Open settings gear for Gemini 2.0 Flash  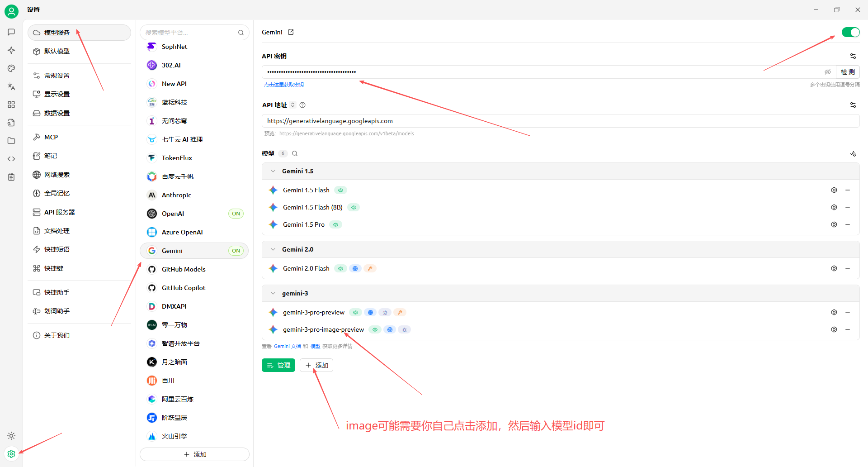click(834, 268)
